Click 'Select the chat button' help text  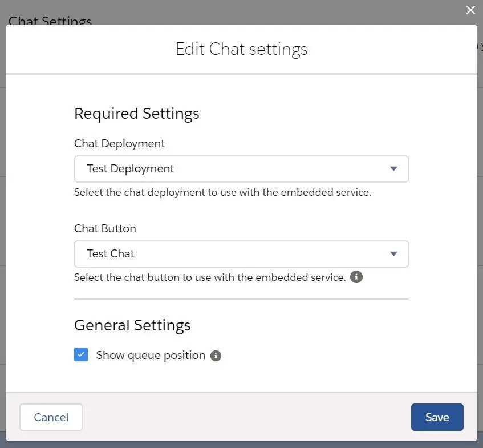[x=210, y=277]
